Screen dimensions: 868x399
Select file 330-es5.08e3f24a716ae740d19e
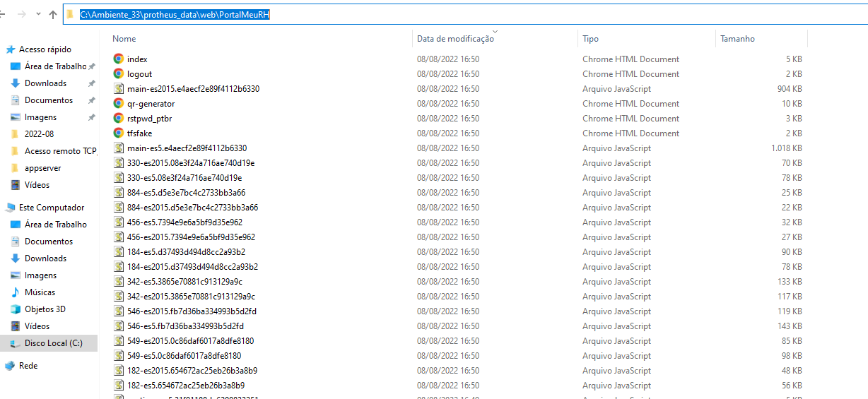coord(184,178)
